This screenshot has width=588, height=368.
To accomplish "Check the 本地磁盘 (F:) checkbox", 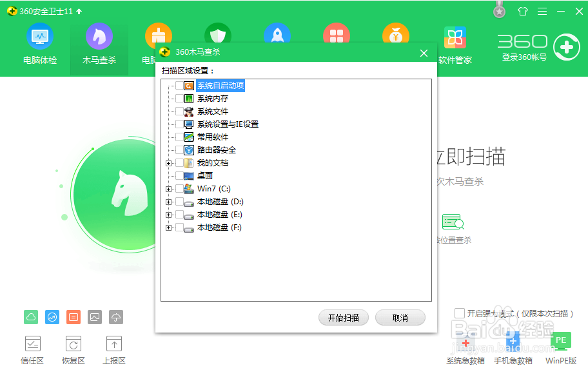I will tap(179, 227).
